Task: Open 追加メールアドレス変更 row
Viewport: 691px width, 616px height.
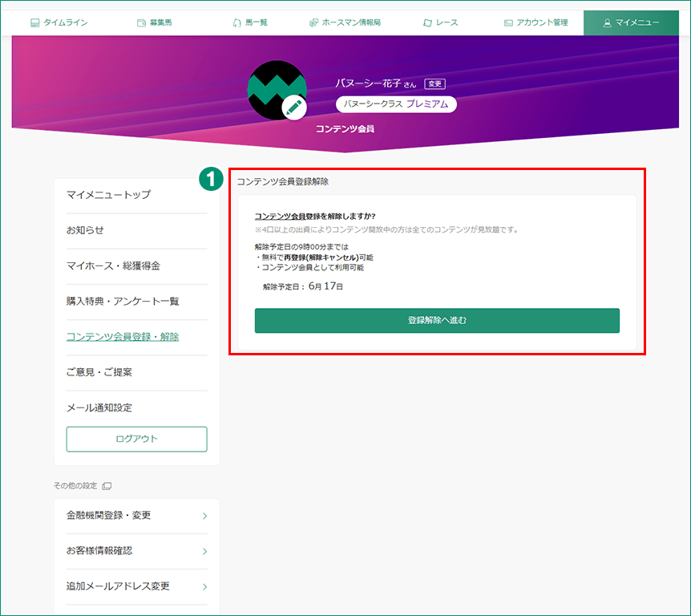Action: pyautogui.click(x=136, y=586)
